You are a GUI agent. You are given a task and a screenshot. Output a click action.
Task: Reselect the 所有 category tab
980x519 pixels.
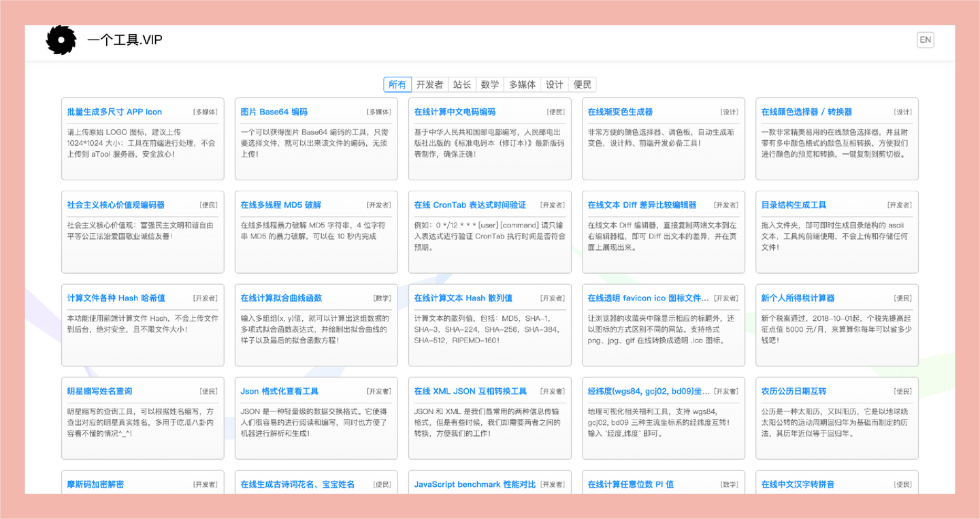click(397, 84)
